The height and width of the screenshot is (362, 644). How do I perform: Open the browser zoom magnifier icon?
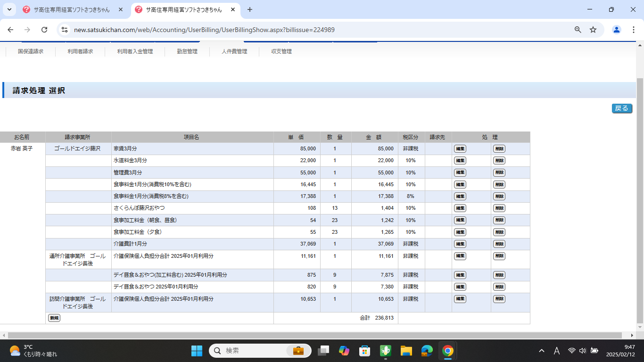(x=578, y=30)
